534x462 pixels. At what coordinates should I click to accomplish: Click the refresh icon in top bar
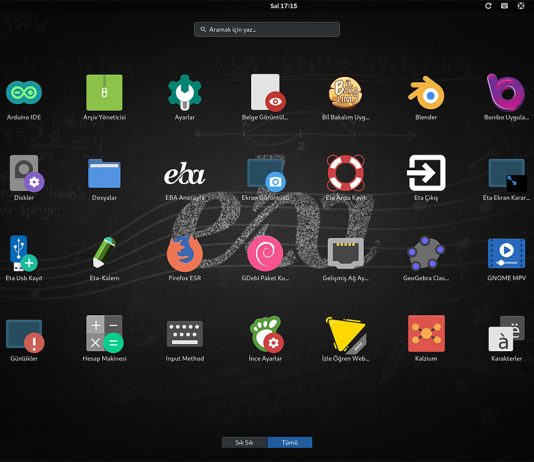click(x=488, y=6)
